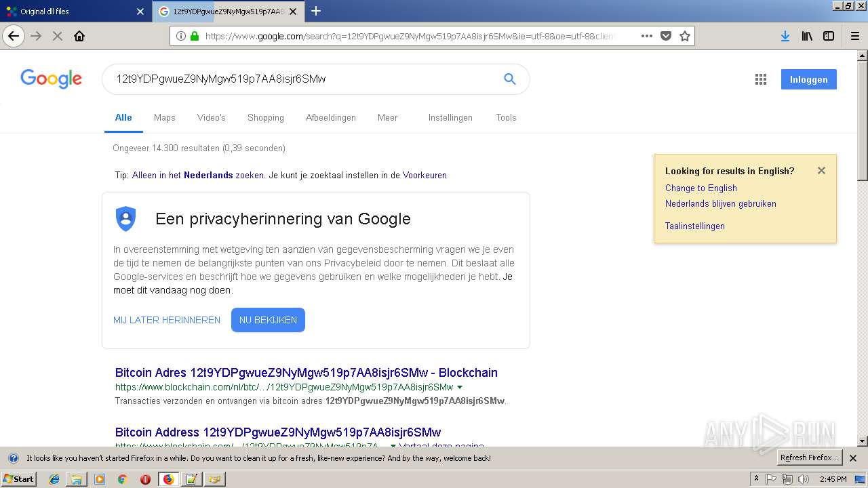
Task: Dismiss the English results popup
Action: 821,171
